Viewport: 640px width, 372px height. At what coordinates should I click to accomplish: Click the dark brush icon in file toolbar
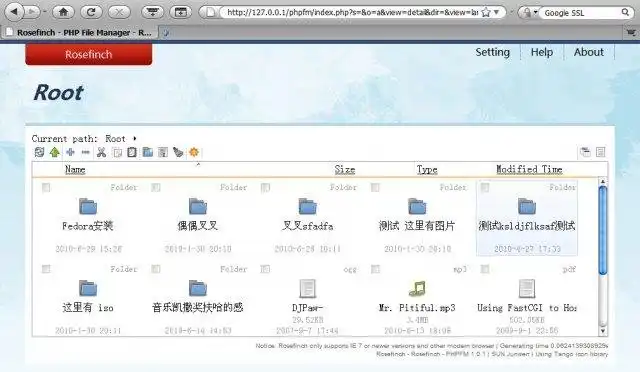pyautogui.click(x=178, y=152)
